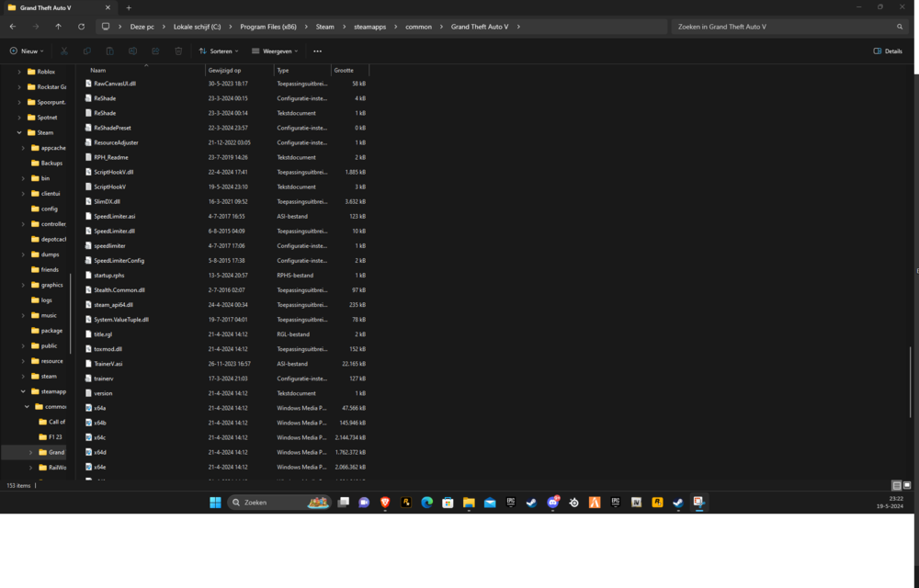919x588 pixels.
Task: Switch to details view using the bottom-right toggle
Action: tap(896, 485)
